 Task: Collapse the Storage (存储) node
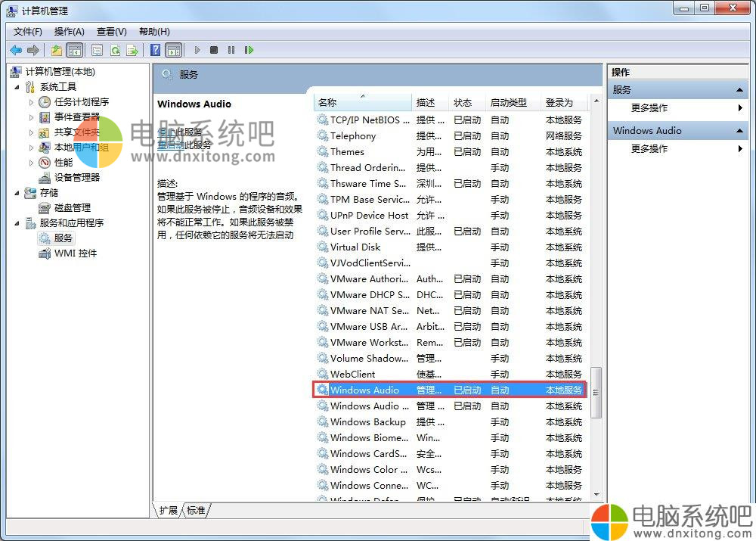click(17, 193)
